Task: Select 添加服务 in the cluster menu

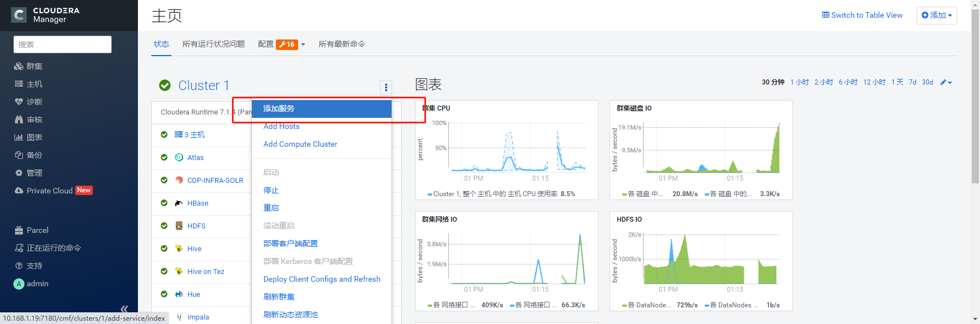Action: [321, 108]
